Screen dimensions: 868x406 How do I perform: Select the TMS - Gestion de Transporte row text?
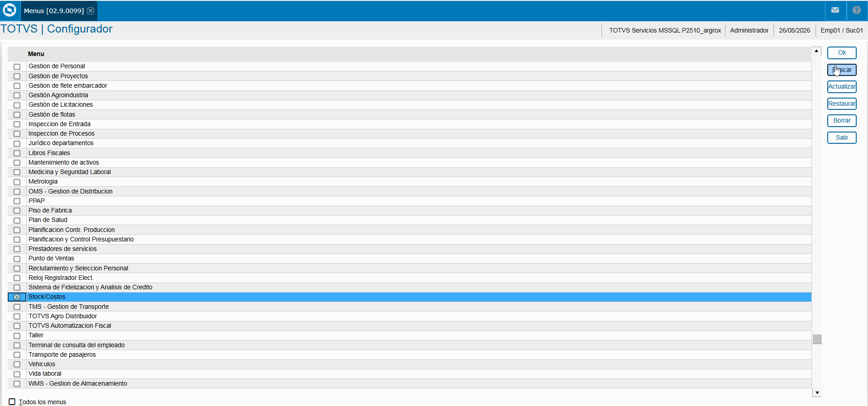[x=69, y=307]
